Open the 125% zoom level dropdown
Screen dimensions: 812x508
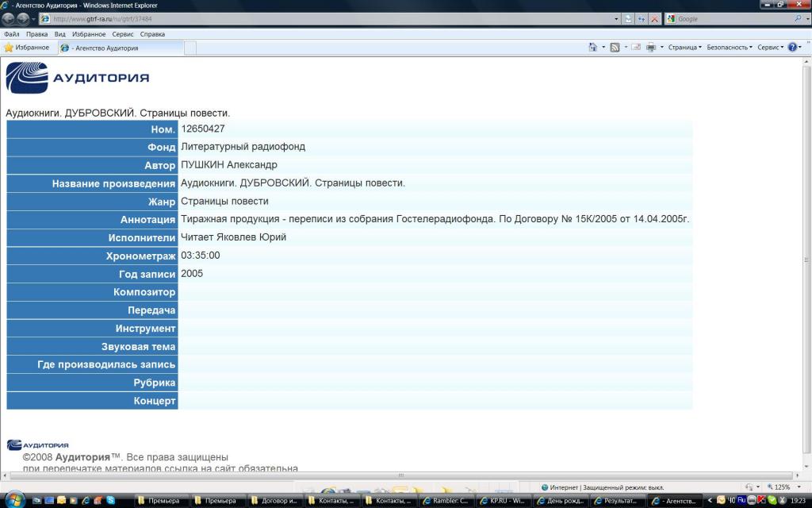tap(786, 487)
